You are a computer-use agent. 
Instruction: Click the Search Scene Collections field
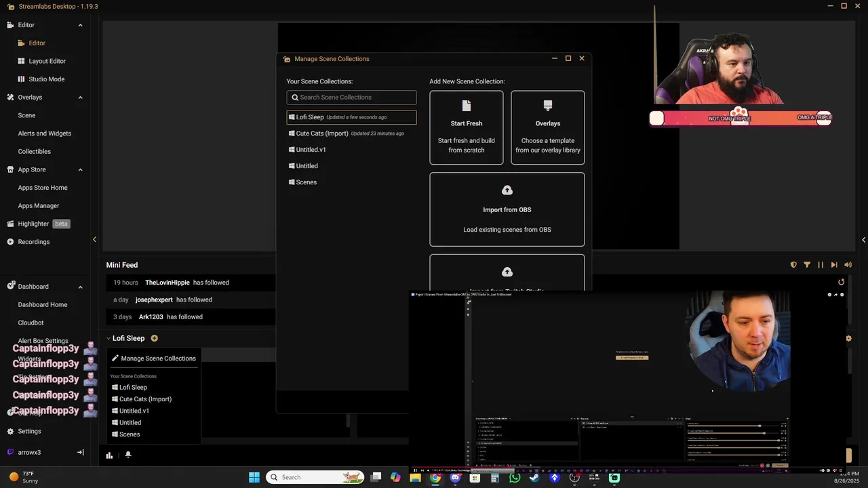point(351,98)
